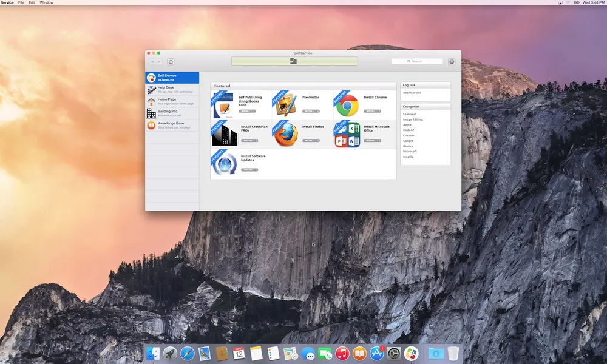This screenshot has height=364, width=607.
Task: Expand the Log In dropdown
Action: [410, 84]
